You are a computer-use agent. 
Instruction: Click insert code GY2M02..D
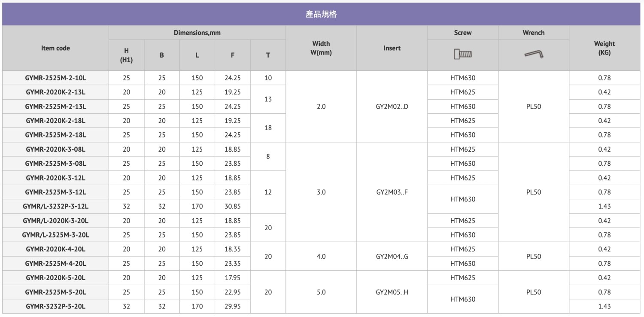(392, 107)
